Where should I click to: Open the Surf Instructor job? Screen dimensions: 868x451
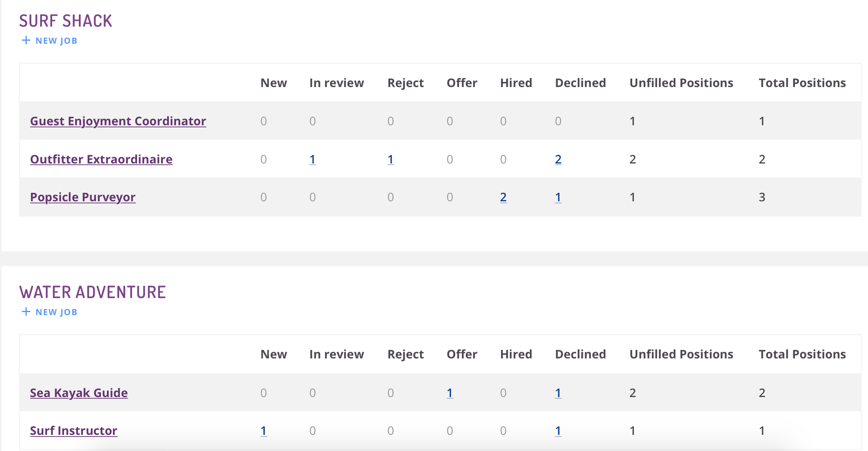pyautogui.click(x=74, y=431)
